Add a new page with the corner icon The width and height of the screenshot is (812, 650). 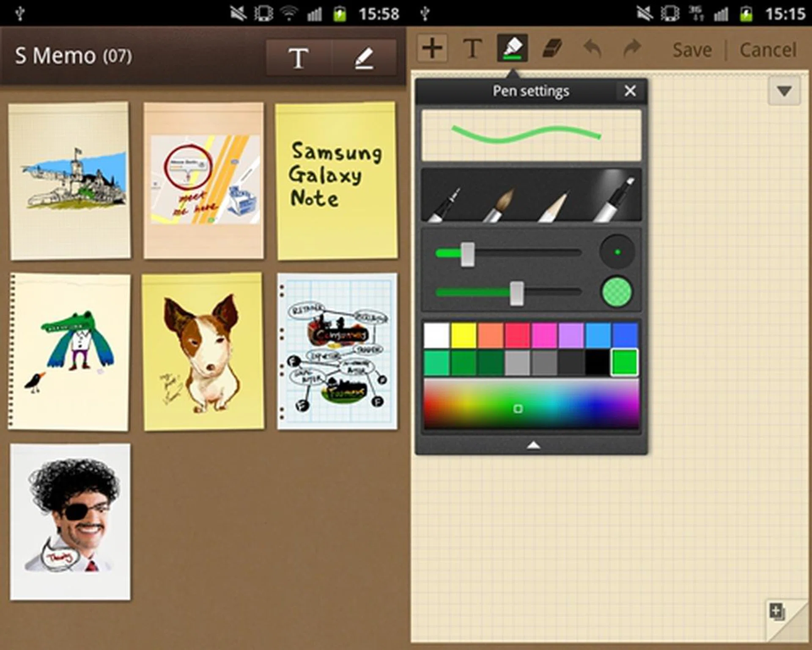[777, 612]
